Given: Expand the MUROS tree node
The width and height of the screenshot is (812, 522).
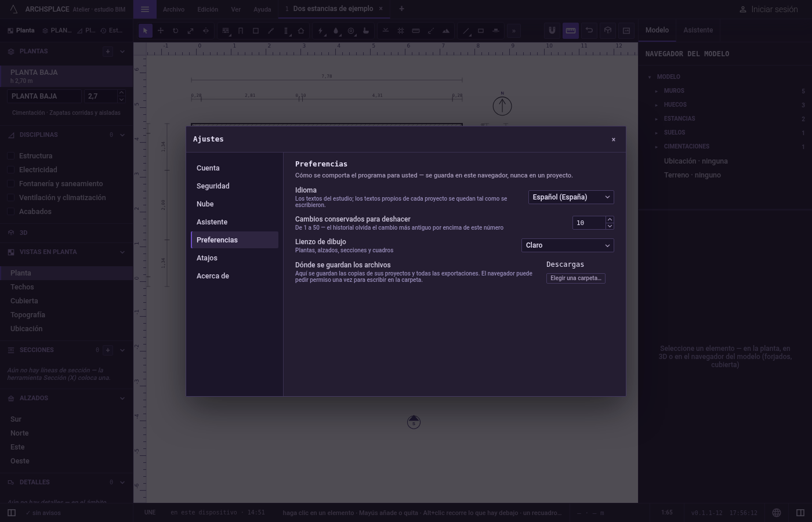Looking at the screenshot, I should (657, 91).
